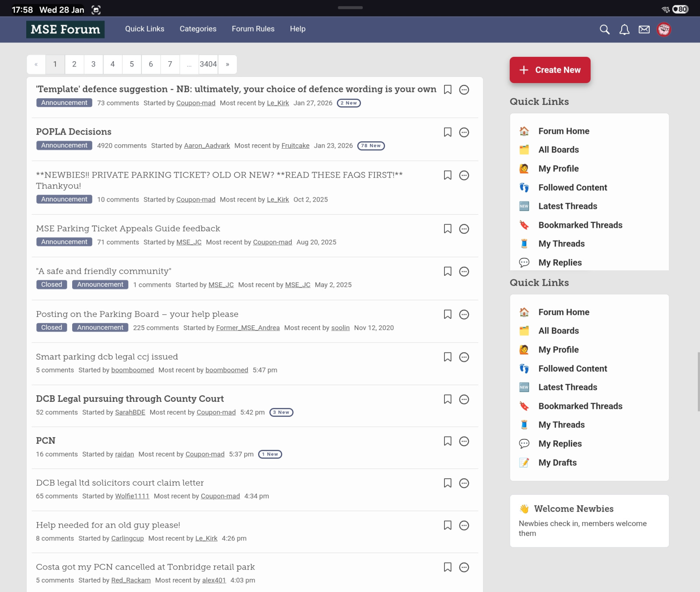Open the notifications bell

point(624,29)
